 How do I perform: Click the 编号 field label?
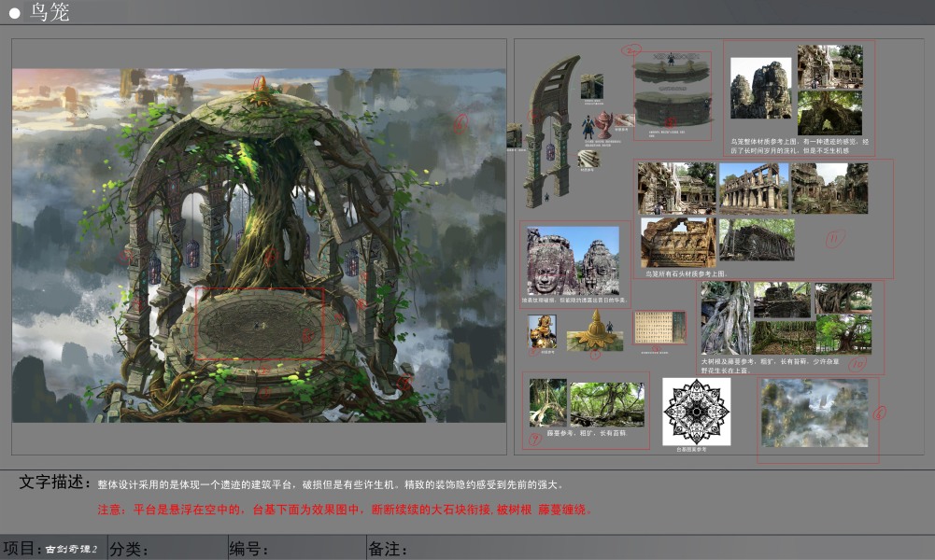point(248,549)
